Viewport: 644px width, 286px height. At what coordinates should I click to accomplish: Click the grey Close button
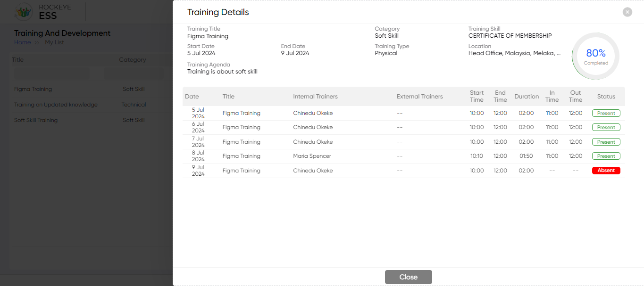pos(408,277)
